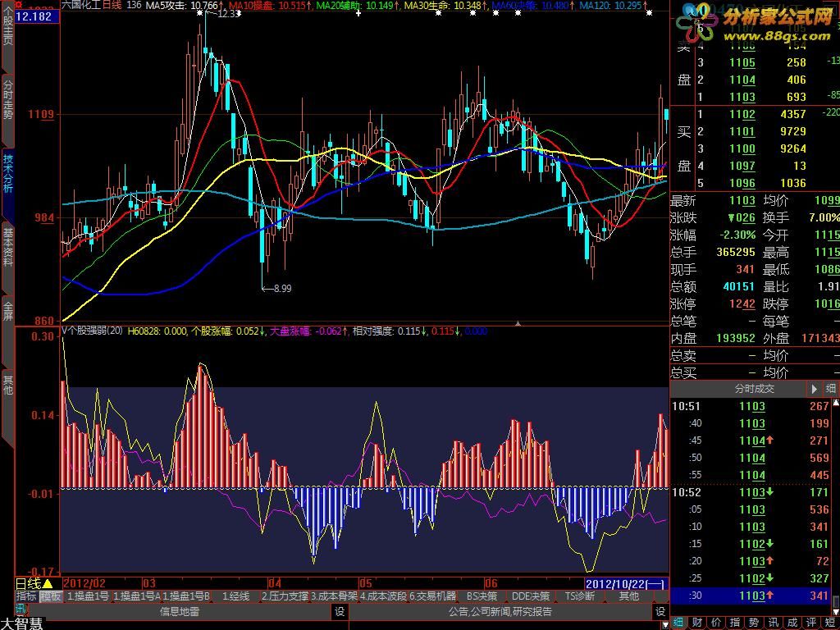Select the 势 tab at bottom right
840x630 pixels.
click(755, 623)
